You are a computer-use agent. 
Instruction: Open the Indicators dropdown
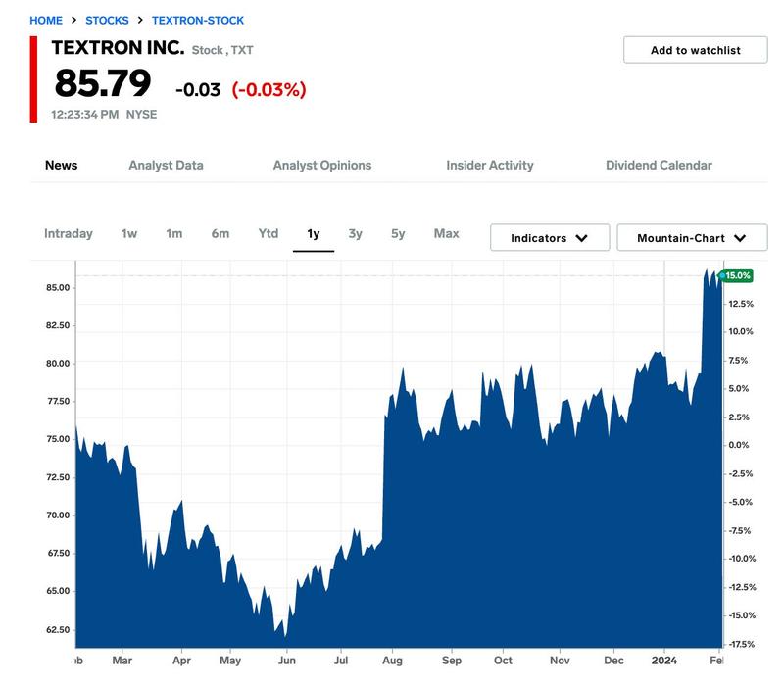(550, 237)
